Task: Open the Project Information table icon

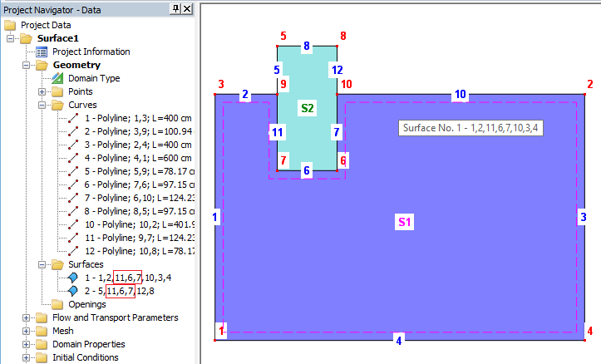Action: pyautogui.click(x=42, y=52)
